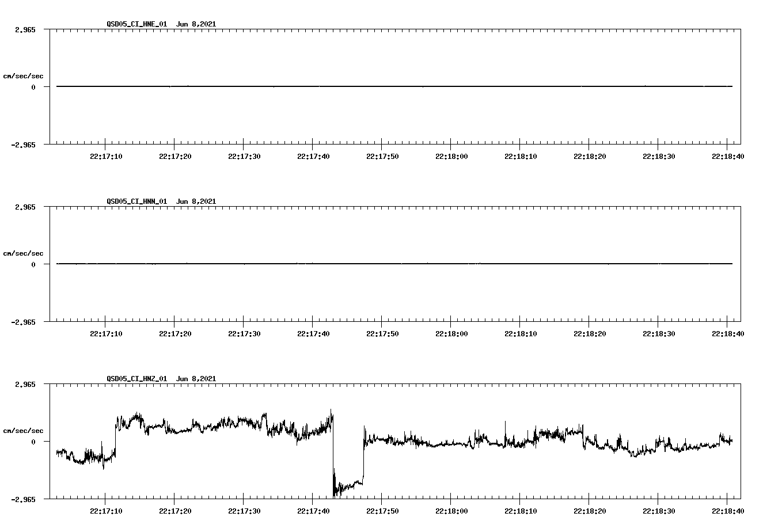The height and width of the screenshot is (532, 782).
Task: Click 22:17:40 label under HNZ plot
Action: 313,511
